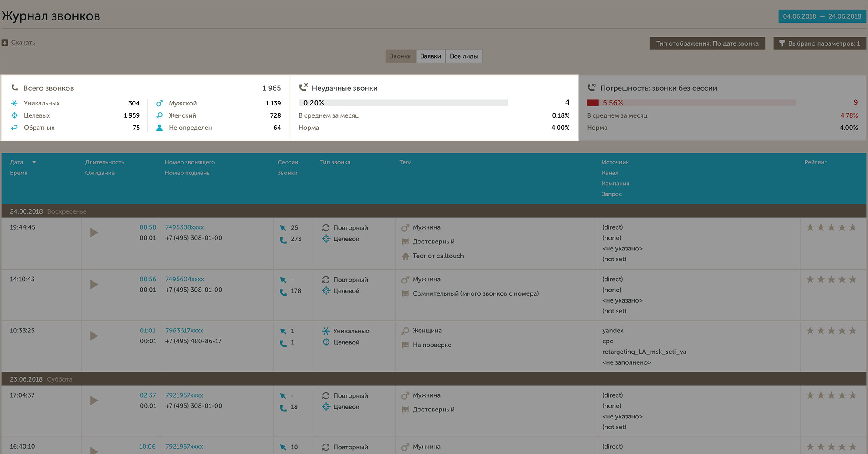Click the Не определен person icon
The width and height of the screenshot is (868, 454).
click(159, 128)
